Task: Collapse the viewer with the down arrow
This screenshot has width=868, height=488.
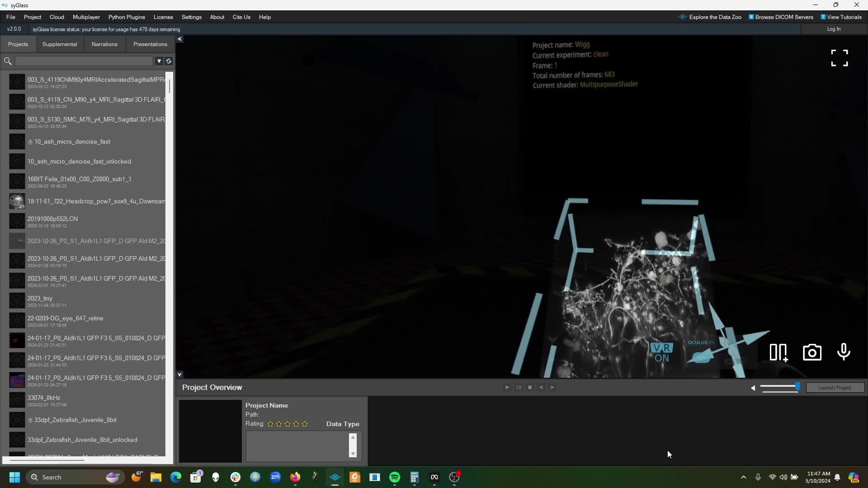Action: tap(179, 375)
